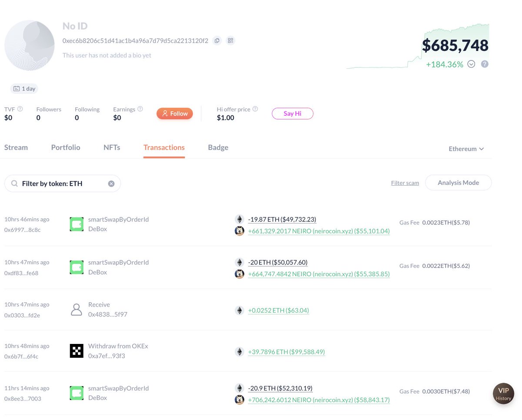
Task: Click the Earnings info icon
Action: click(140, 109)
